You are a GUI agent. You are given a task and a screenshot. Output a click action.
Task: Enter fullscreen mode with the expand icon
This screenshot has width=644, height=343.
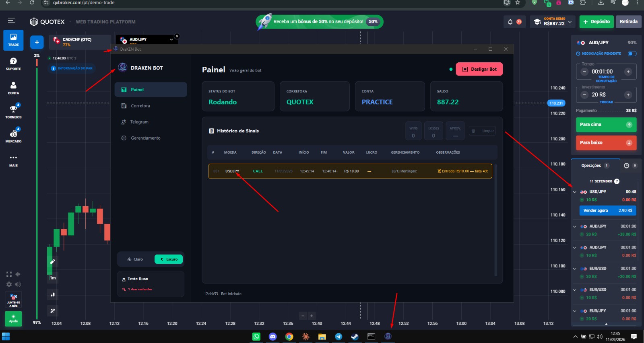tap(9, 274)
